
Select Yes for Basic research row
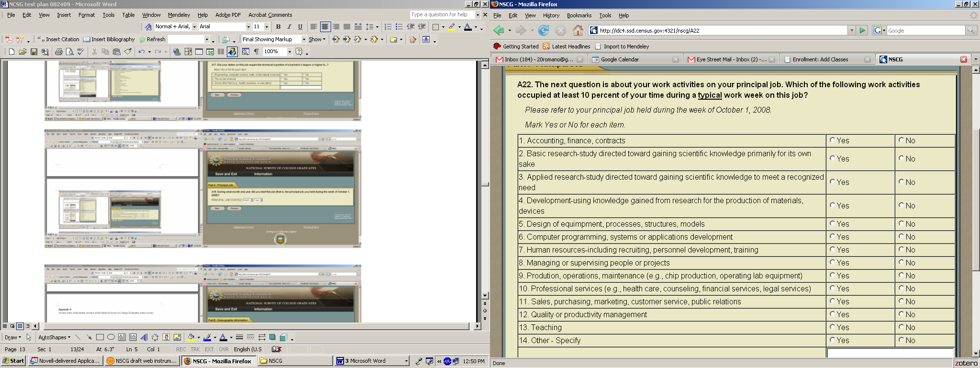[833, 158]
